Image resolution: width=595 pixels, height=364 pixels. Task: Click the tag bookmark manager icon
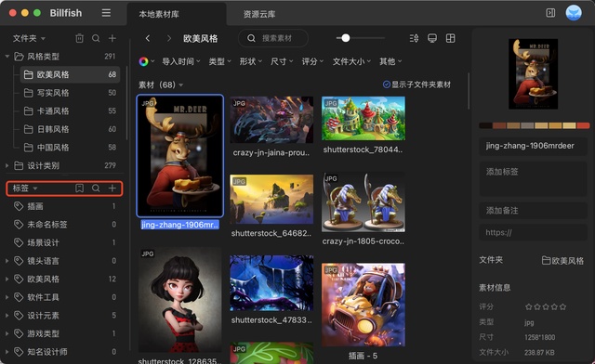pos(79,188)
